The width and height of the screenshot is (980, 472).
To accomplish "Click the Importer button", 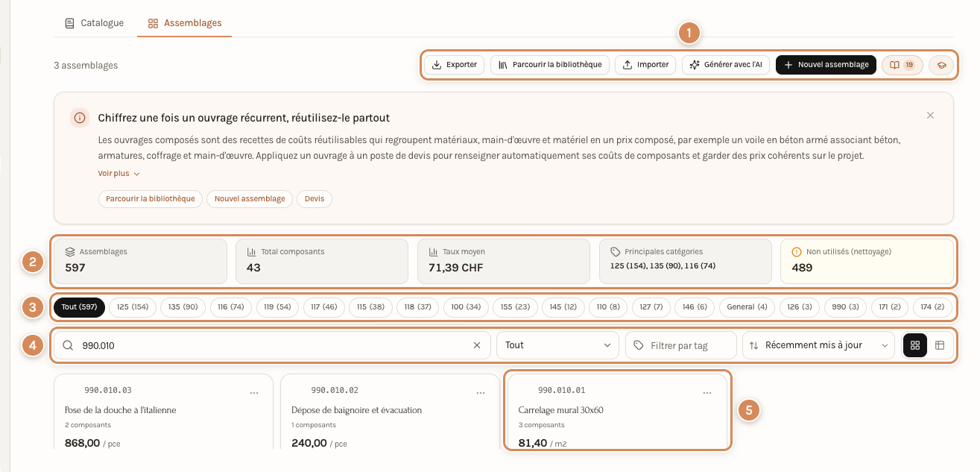I will pyautogui.click(x=646, y=65).
